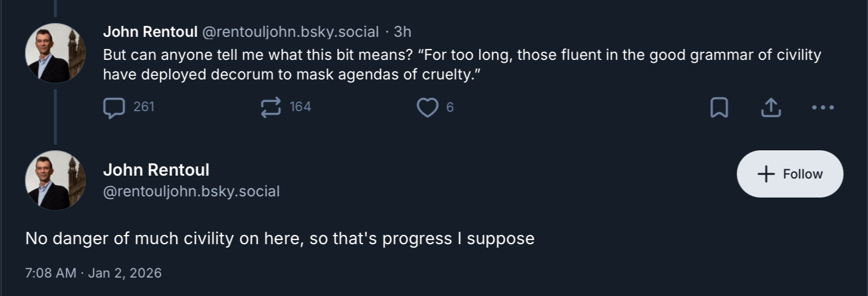Click the 'No danger of much civility' text
Screen dimensions: 868x296
280,238
